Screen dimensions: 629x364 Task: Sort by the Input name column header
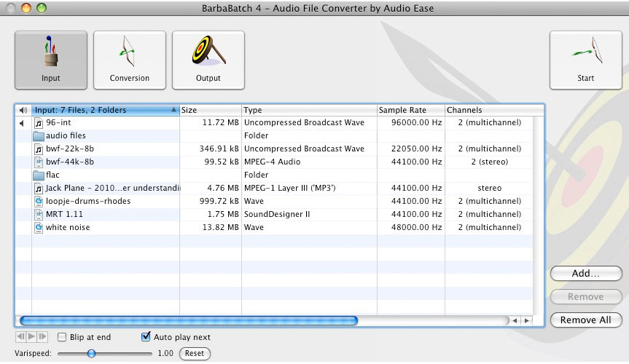click(102, 111)
